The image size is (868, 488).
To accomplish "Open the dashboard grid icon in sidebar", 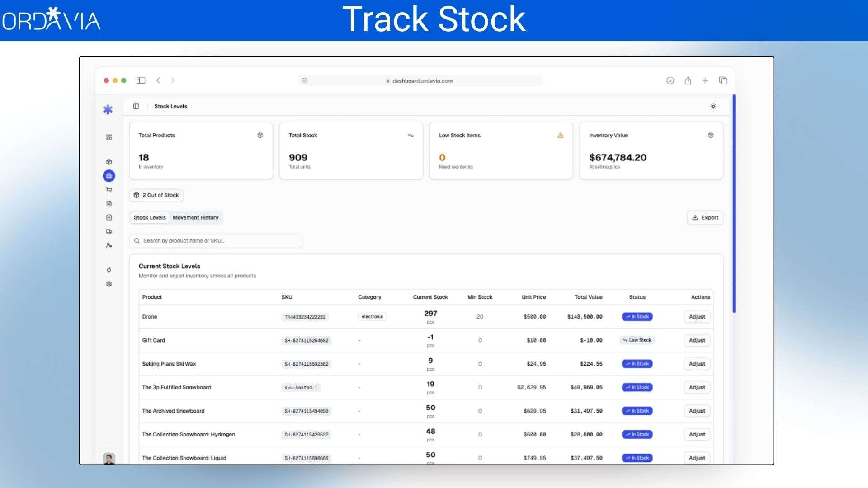I will [108, 137].
